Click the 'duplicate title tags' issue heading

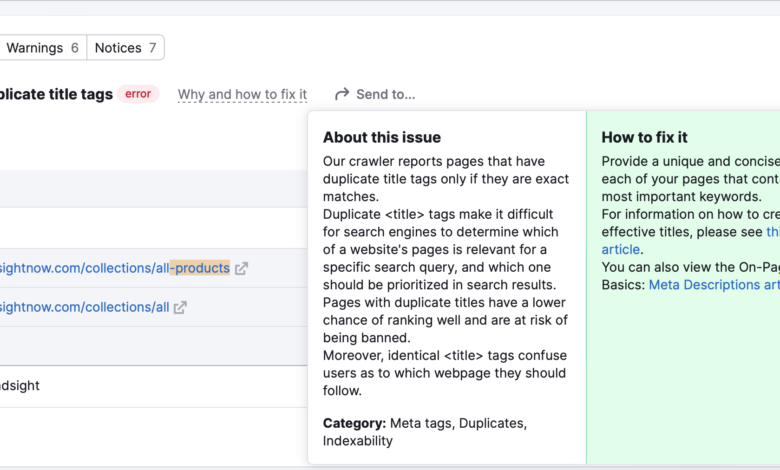[56, 94]
